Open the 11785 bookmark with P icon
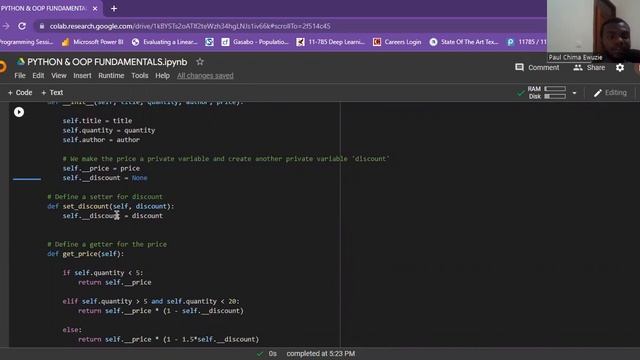The image size is (640, 360). click(527, 42)
